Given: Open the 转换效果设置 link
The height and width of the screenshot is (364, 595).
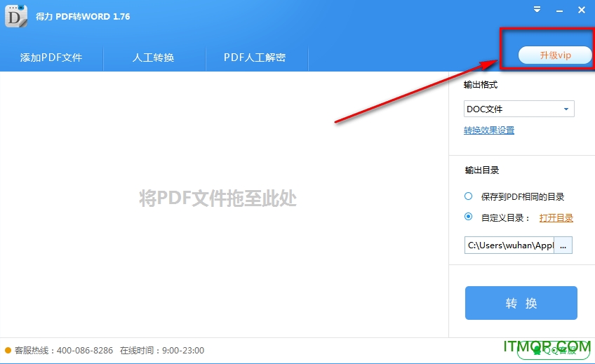Looking at the screenshot, I should tap(489, 130).
